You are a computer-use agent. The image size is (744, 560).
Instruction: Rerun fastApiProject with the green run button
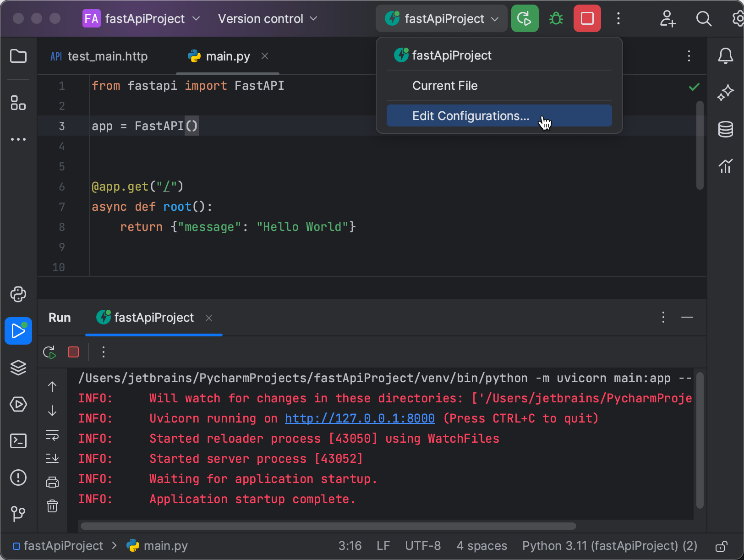click(x=525, y=18)
